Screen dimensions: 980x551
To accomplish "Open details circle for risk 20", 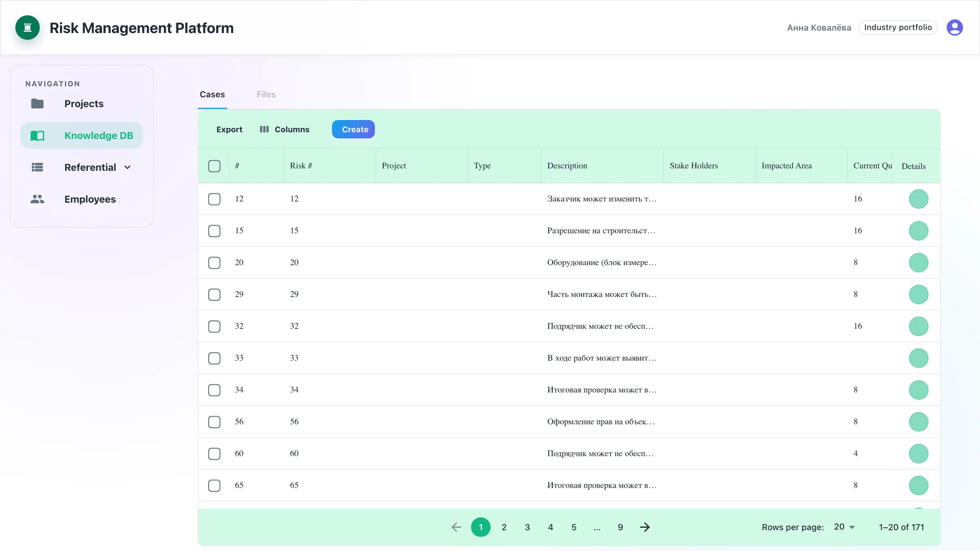I will pyautogui.click(x=918, y=262).
